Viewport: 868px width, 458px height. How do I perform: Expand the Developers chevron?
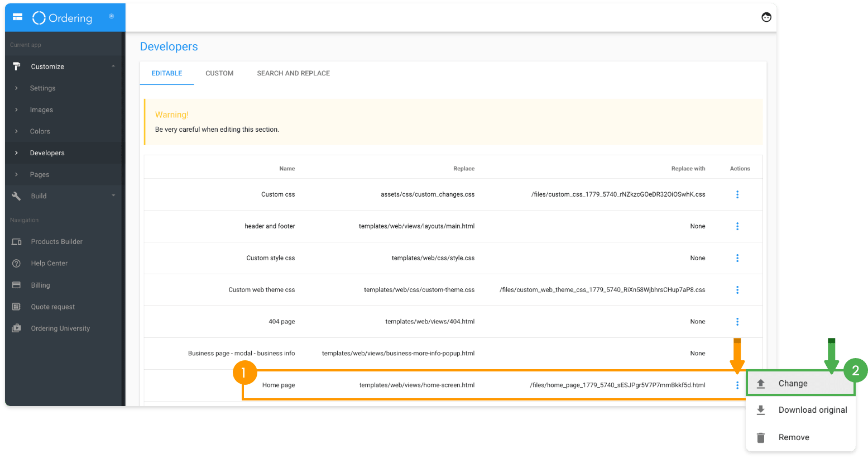pyautogui.click(x=16, y=153)
